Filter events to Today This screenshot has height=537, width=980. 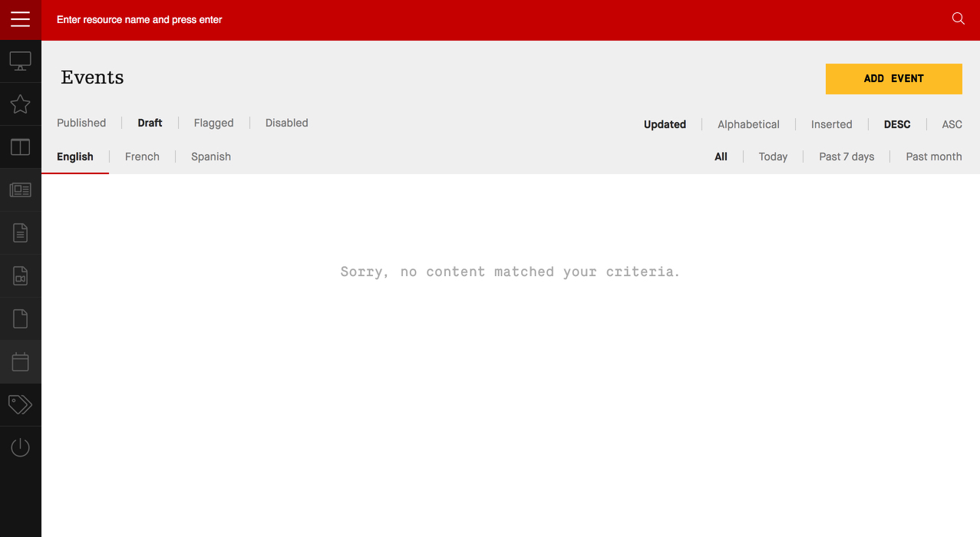click(773, 156)
